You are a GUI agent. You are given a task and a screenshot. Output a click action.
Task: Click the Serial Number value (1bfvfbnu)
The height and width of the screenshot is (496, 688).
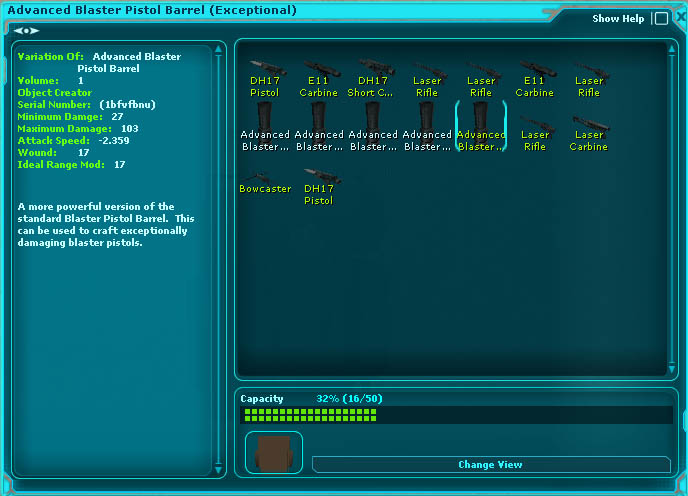pos(127,104)
